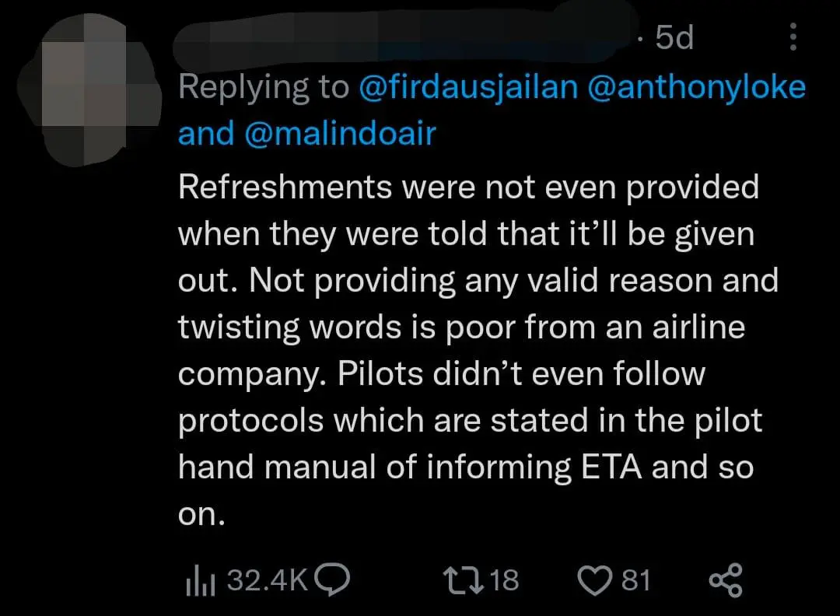Click the word "protocols" in the tweet
Screen dimensions: 840x616
pos(251,421)
